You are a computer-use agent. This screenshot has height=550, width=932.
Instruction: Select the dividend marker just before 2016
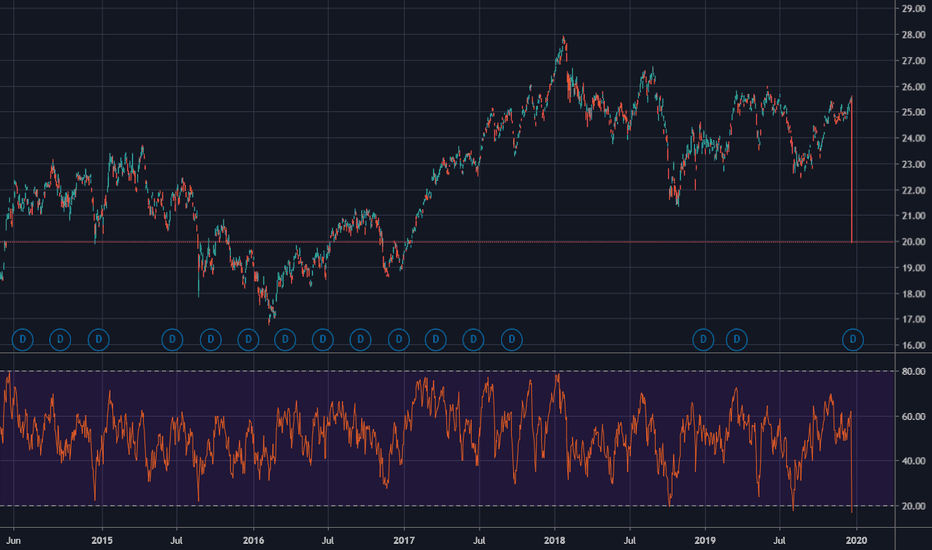point(248,340)
